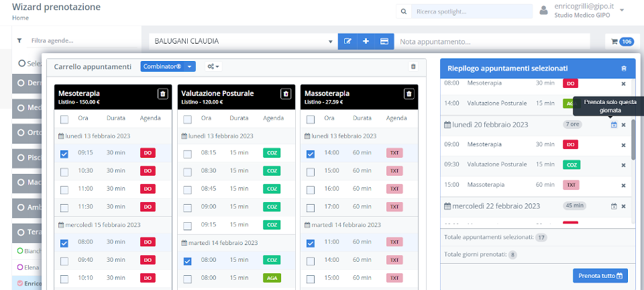
Task: Check the 11:30 Mesoterapia slot
Action: [64, 208]
